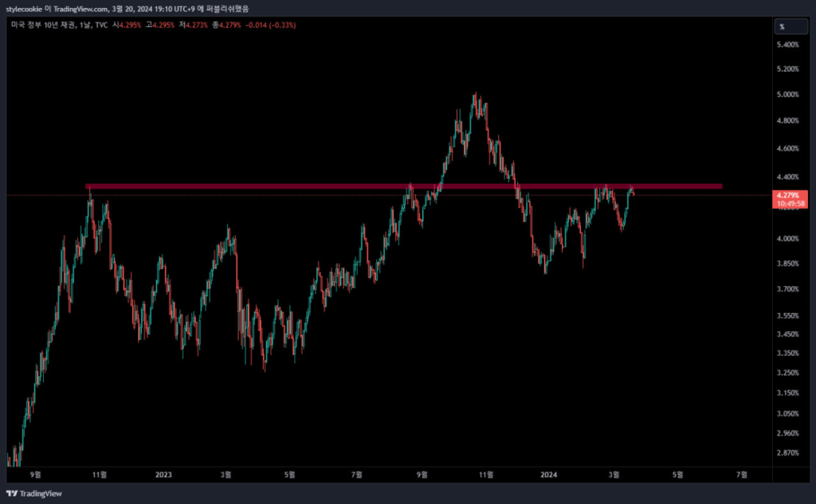Click the 3.700% price axis label

[787, 289]
